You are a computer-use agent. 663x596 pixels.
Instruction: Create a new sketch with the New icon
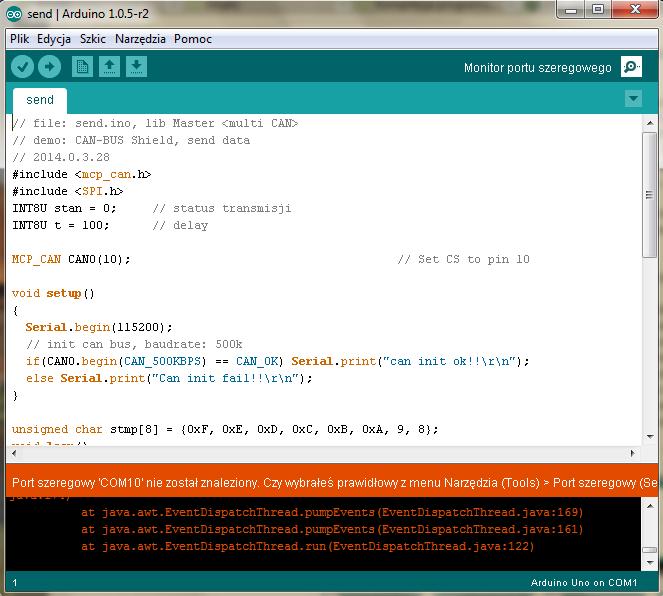click(x=83, y=67)
